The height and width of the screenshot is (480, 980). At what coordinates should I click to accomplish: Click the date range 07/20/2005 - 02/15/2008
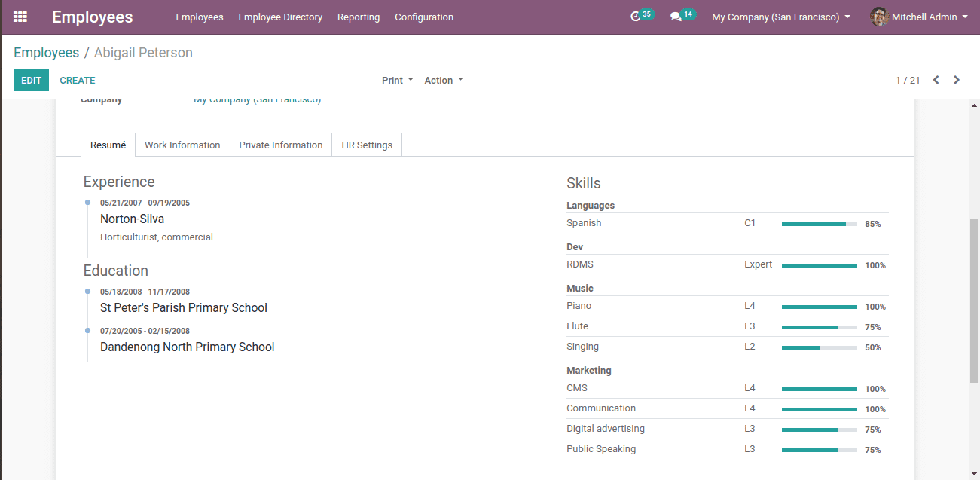(x=145, y=331)
